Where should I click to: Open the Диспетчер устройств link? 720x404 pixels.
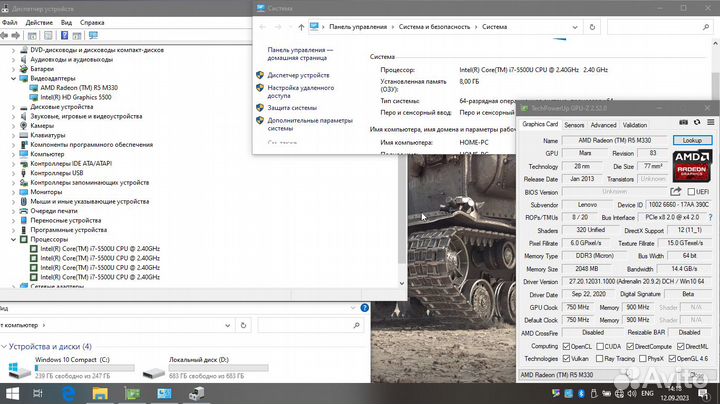coord(298,75)
